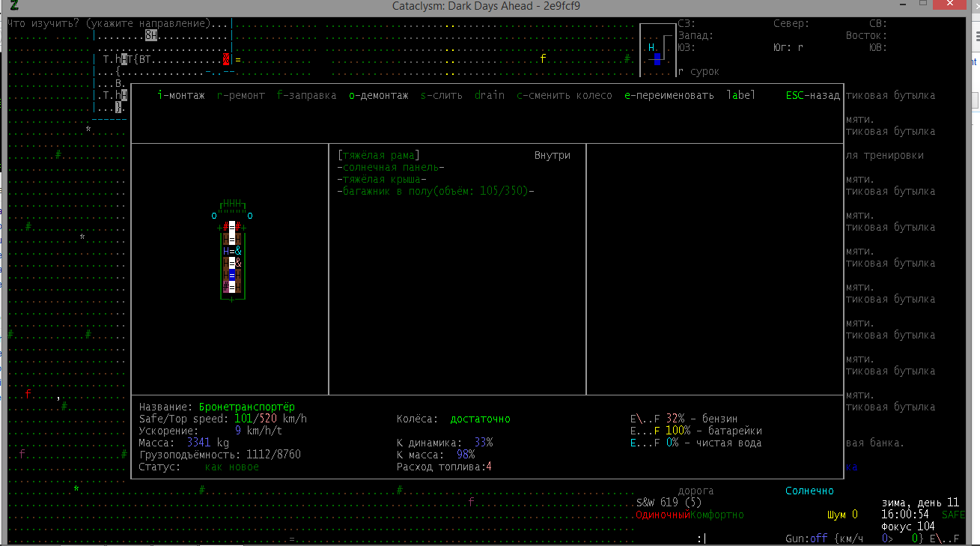This screenshot has height=546, width=980.
Task: Click the Статус как новое line
Action: pos(199,467)
